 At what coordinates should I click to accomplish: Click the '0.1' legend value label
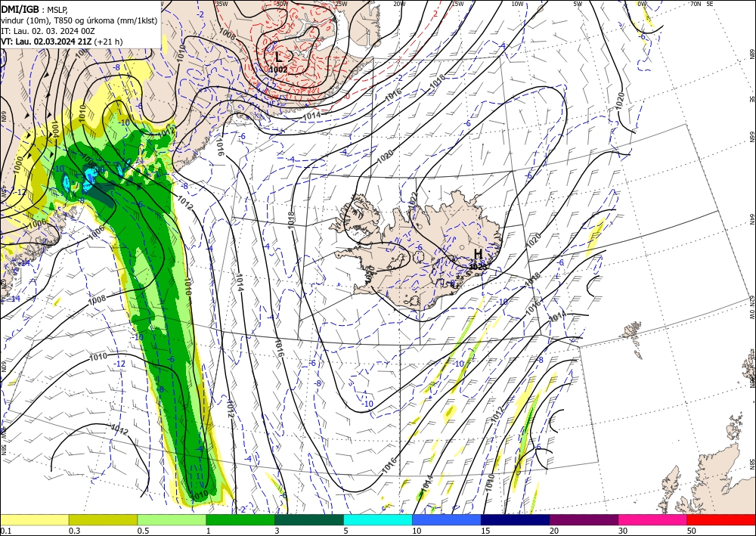point(5,531)
